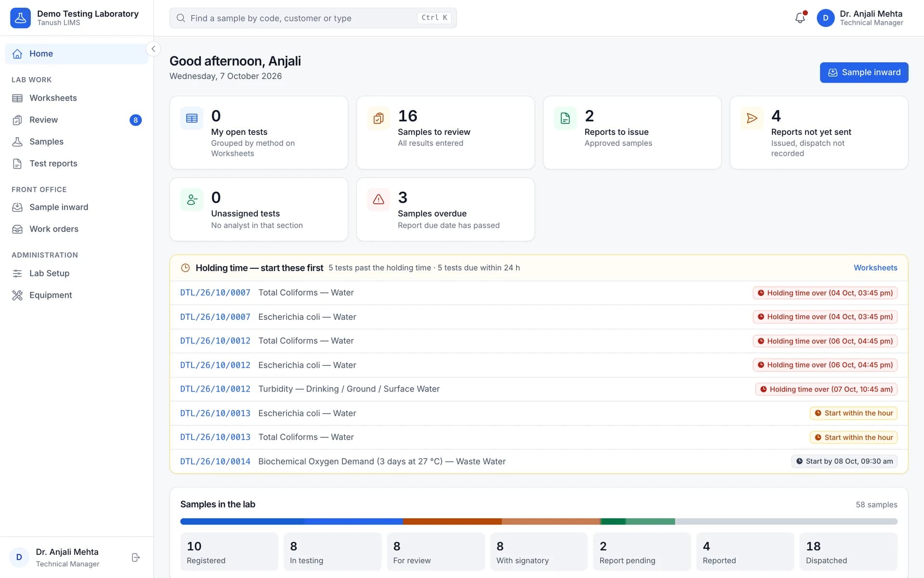The height and width of the screenshot is (578, 924).
Task: Click the dark blue Registered bar segment
Action: point(242,521)
